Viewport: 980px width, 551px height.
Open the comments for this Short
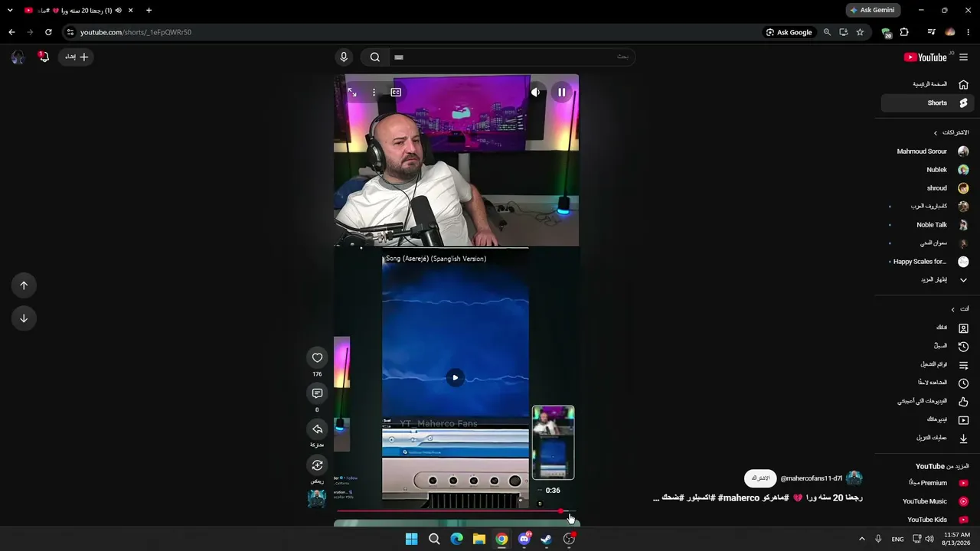tap(317, 393)
